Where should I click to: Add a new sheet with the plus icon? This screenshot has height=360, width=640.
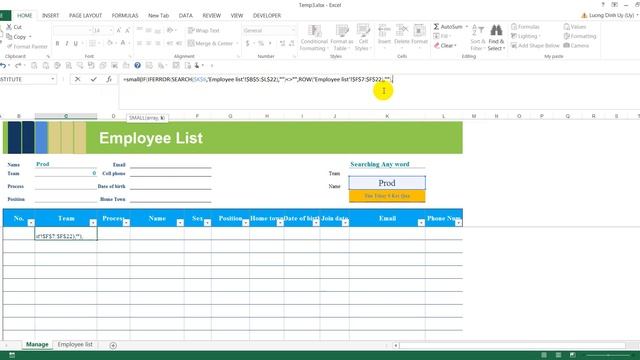113,345
